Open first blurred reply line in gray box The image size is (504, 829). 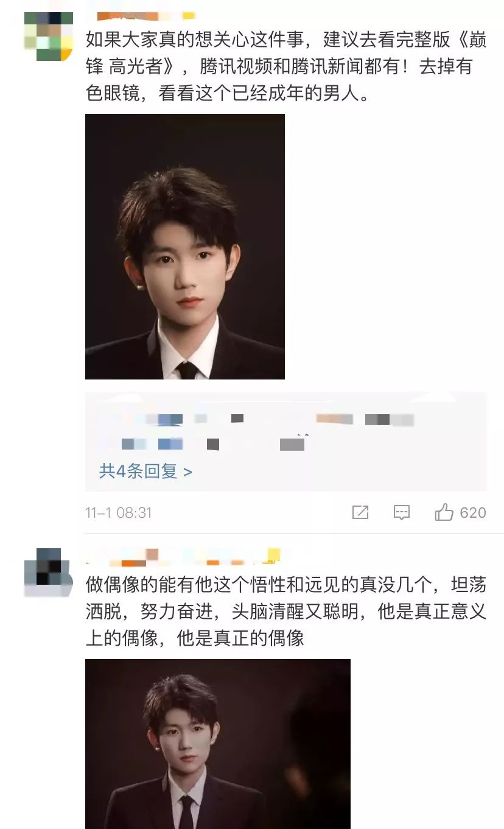click(x=256, y=420)
